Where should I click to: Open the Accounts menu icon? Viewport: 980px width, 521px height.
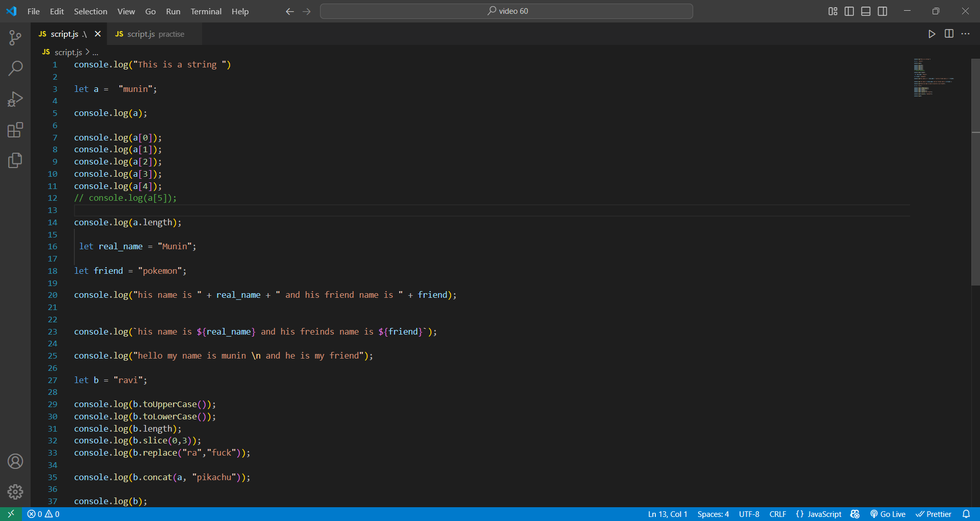point(15,461)
